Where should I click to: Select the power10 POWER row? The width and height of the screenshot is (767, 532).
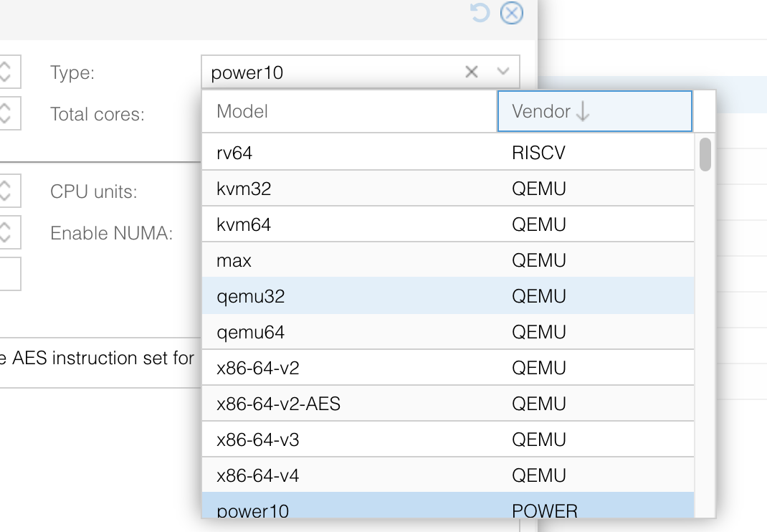[448, 505]
